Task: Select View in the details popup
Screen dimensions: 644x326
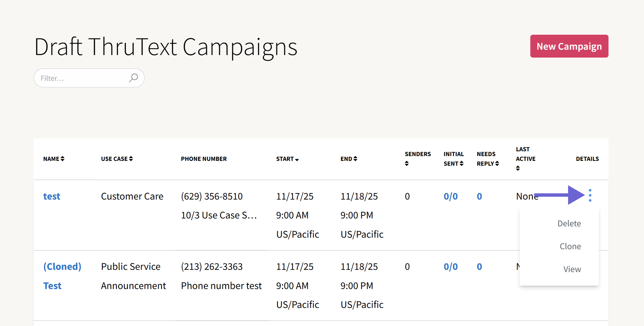Action: click(x=572, y=269)
